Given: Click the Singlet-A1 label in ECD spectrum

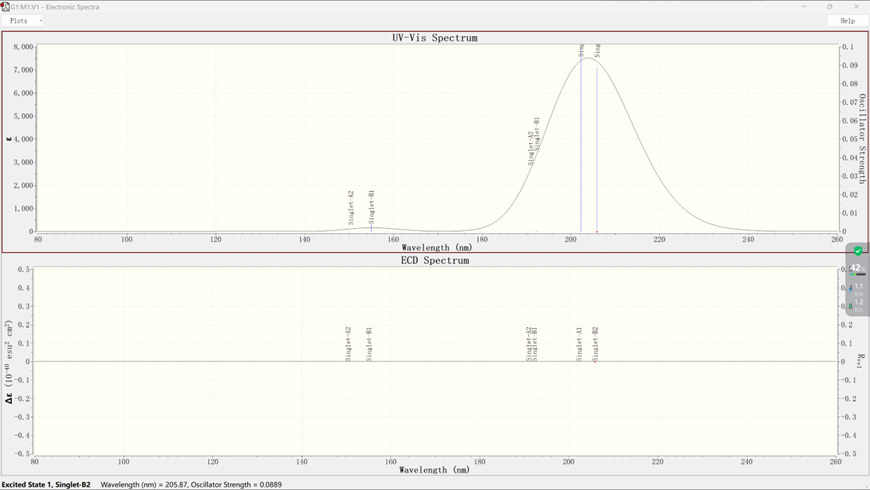Looking at the screenshot, I should 579,344.
